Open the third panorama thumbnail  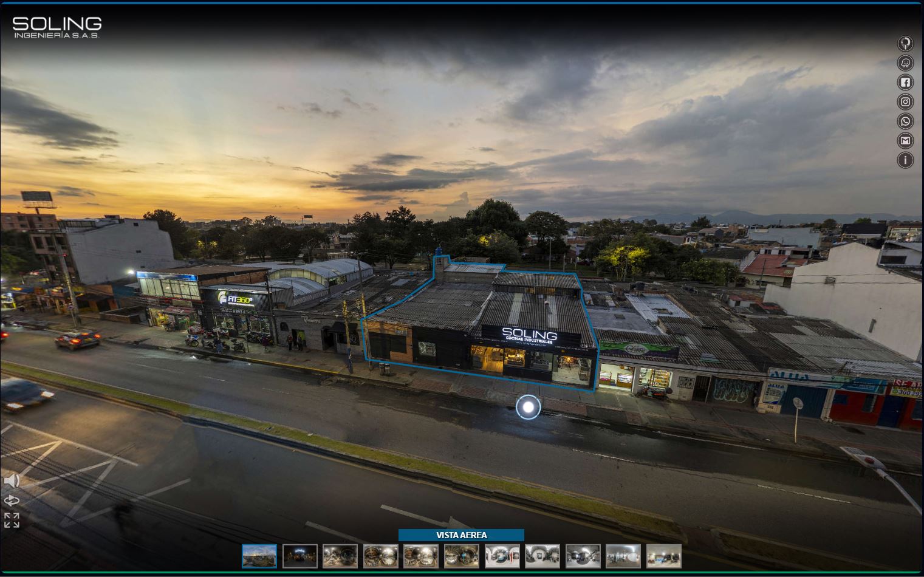(x=340, y=556)
